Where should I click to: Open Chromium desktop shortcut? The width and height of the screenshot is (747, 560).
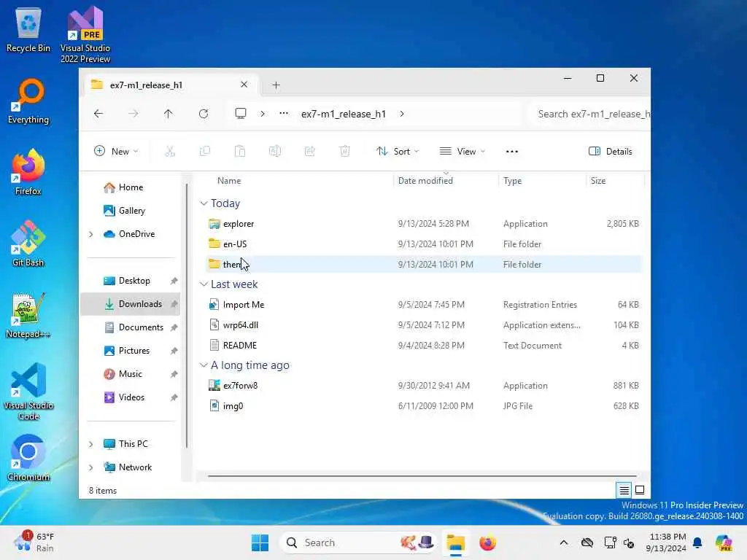[x=28, y=458]
